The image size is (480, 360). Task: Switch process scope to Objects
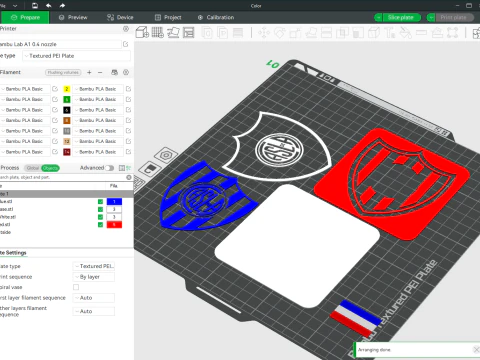(50, 168)
